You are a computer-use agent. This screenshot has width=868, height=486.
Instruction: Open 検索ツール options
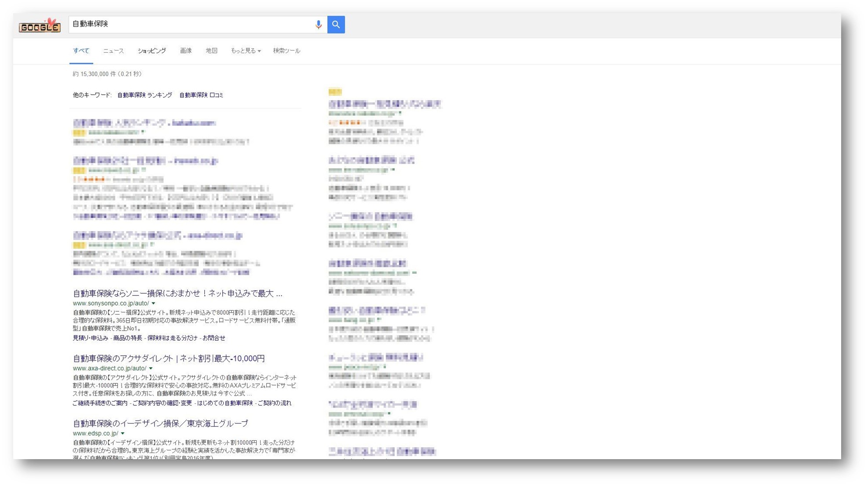click(x=287, y=51)
